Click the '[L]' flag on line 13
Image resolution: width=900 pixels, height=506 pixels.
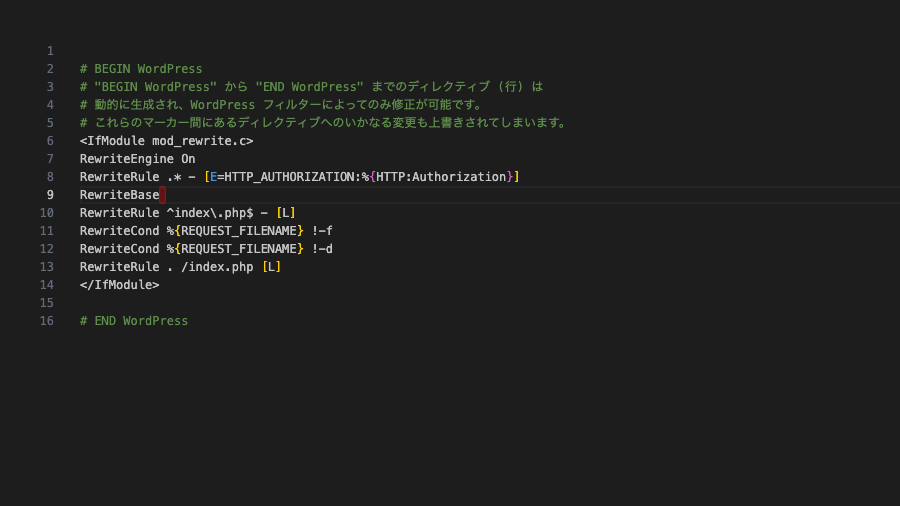pos(271,267)
